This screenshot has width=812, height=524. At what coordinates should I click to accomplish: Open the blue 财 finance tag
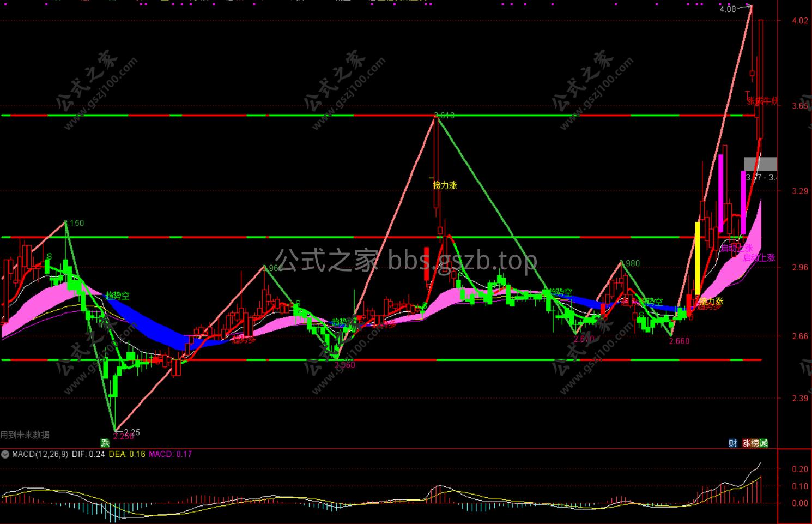click(x=733, y=443)
